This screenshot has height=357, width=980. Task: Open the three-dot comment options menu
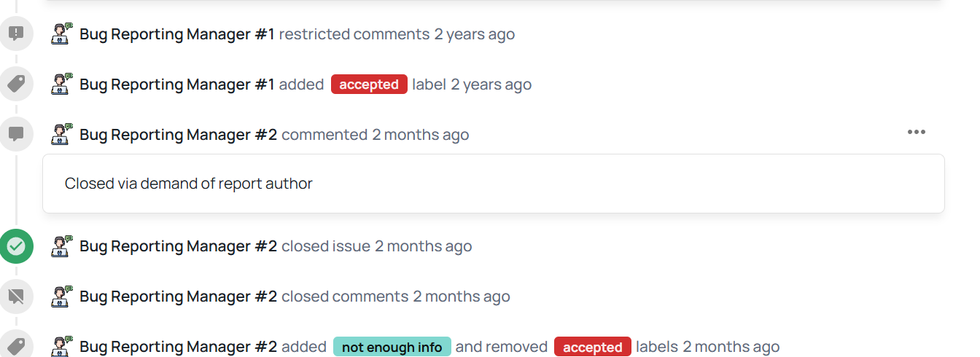click(x=916, y=132)
